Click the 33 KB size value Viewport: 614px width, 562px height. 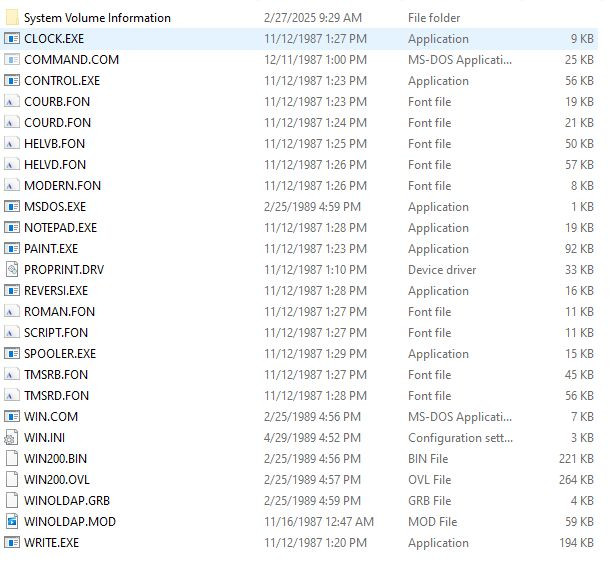point(579,269)
